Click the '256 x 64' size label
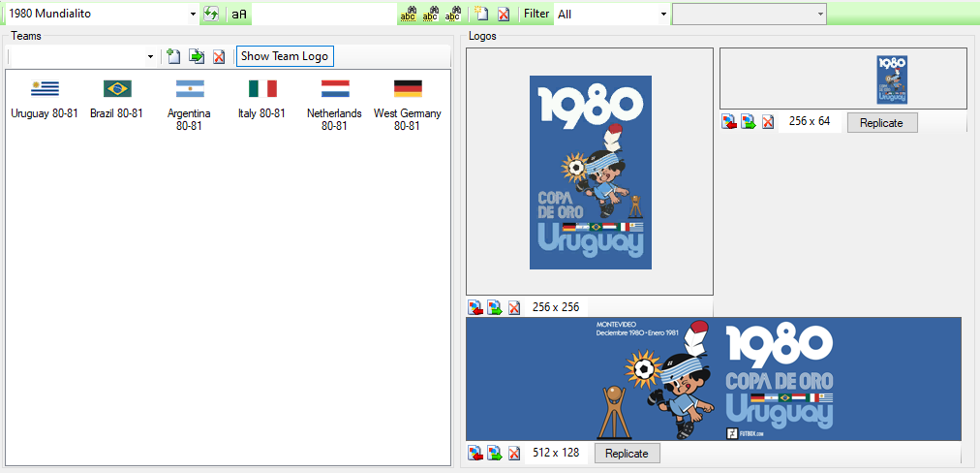 (x=810, y=121)
